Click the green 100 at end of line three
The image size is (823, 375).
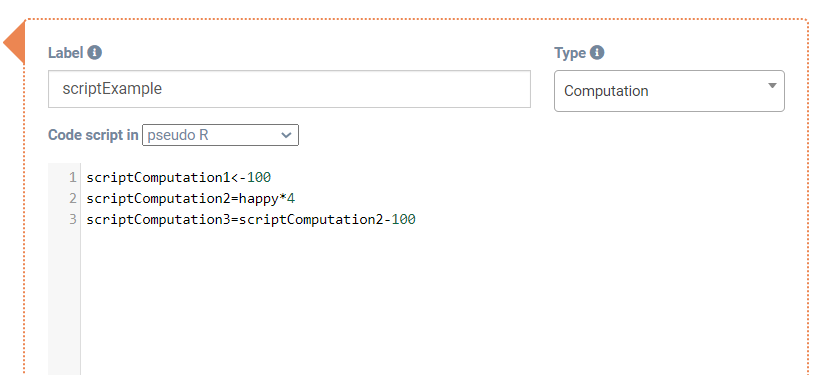(x=404, y=219)
